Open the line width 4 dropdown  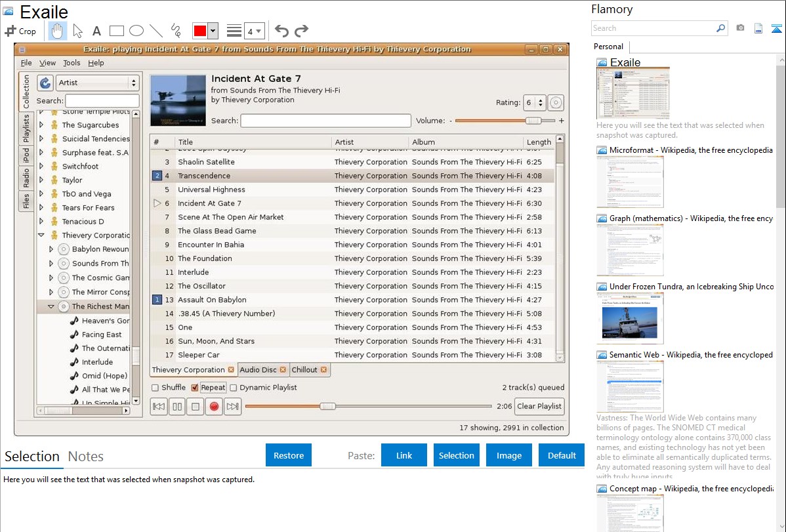(x=255, y=31)
